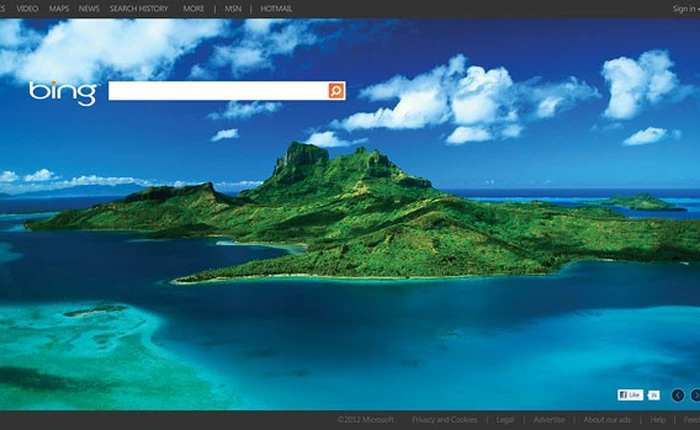
Task: Show the previous background image arrow
Action: [x=678, y=395]
